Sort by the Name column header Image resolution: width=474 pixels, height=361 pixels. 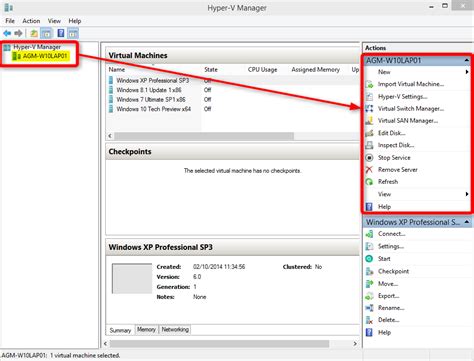click(x=117, y=70)
